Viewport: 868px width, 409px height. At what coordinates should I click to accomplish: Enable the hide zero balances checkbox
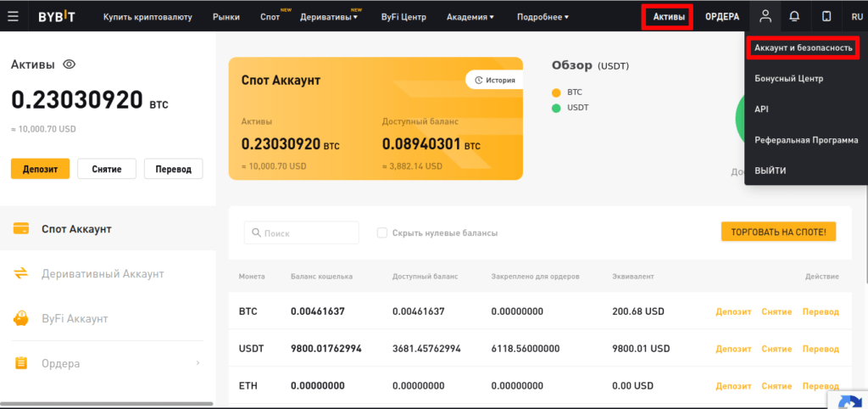pos(382,233)
